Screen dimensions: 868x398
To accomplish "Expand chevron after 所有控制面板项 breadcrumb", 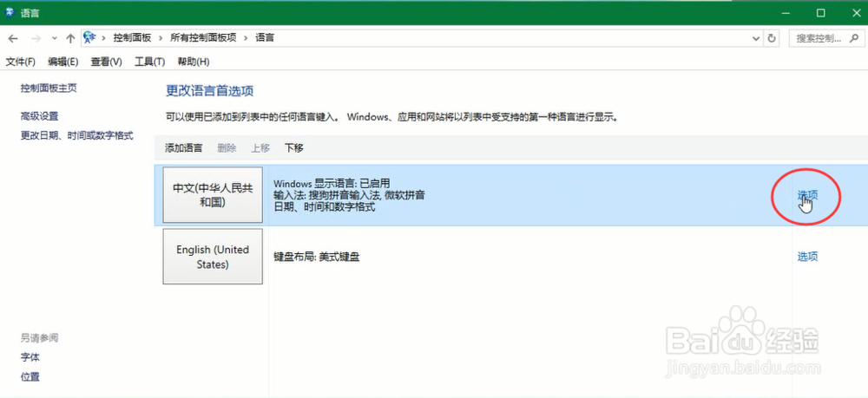I will pyautogui.click(x=246, y=38).
